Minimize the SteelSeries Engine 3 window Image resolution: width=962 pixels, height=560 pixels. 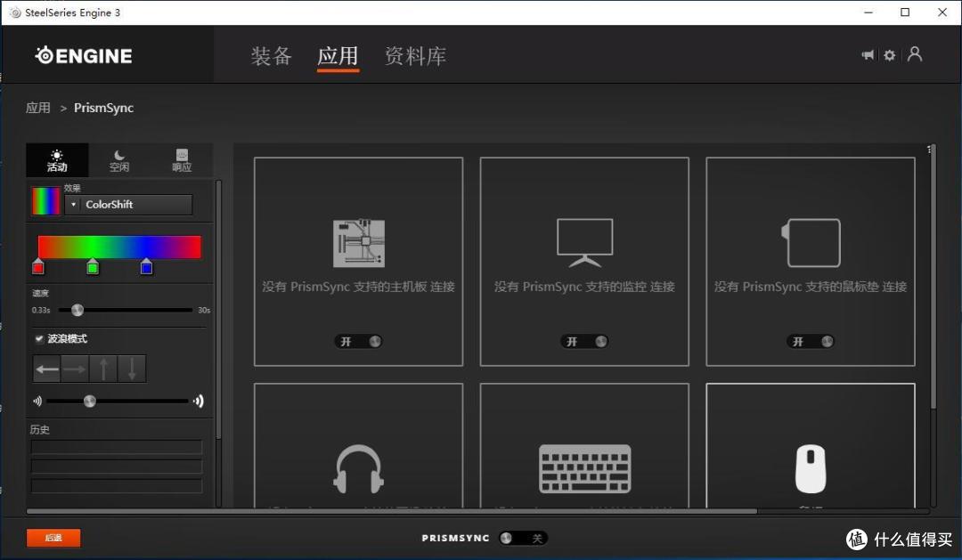pyautogui.click(x=868, y=12)
